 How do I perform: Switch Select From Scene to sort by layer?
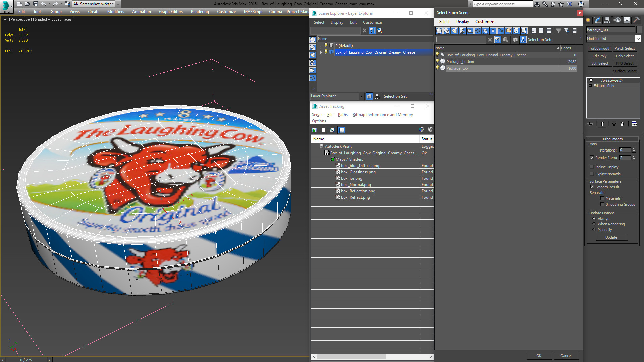point(516,40)
